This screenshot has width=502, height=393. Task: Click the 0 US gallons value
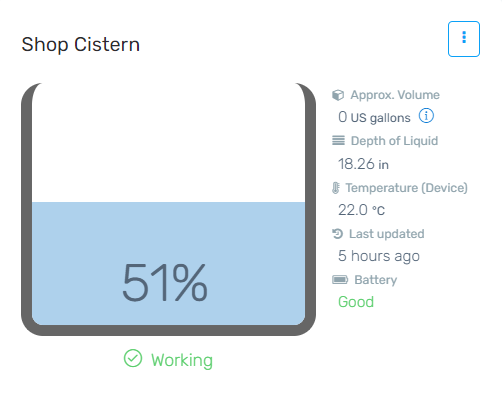(x=374, y=117)
